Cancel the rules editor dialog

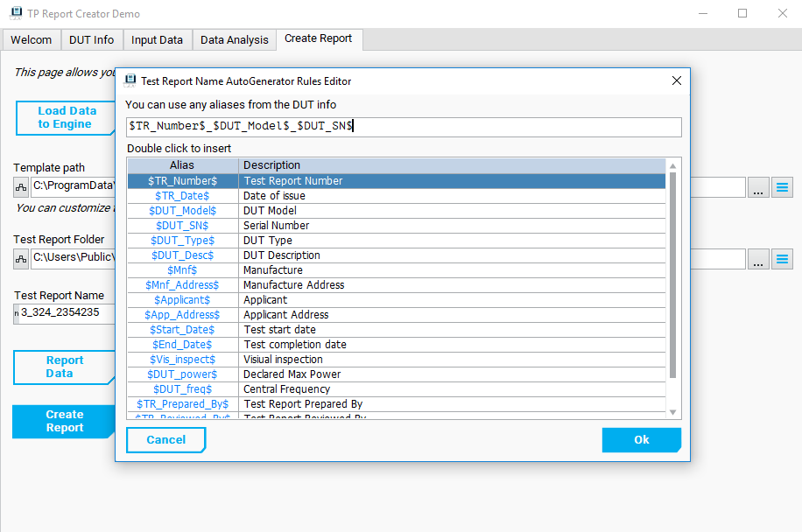click(165, 440)
